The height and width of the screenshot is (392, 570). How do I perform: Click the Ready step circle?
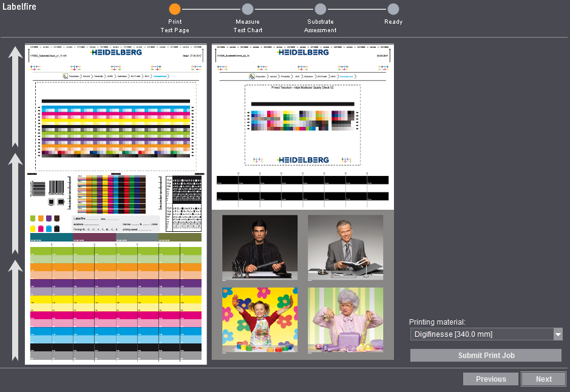(393, 9)
